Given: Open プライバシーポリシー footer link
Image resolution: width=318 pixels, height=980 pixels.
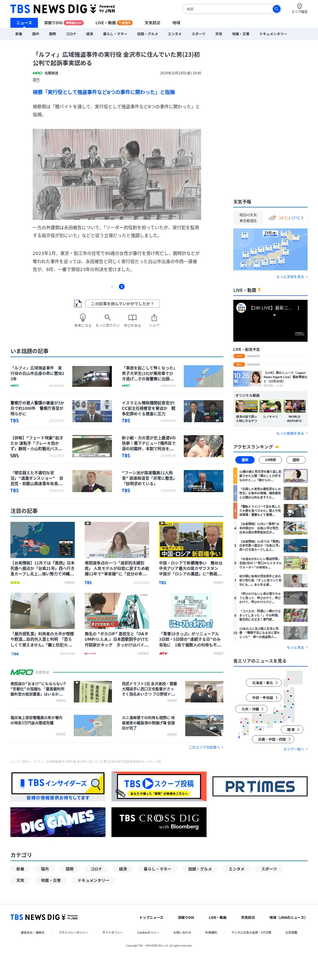Looking at the screenshot, I should click(x=73, y=932).
